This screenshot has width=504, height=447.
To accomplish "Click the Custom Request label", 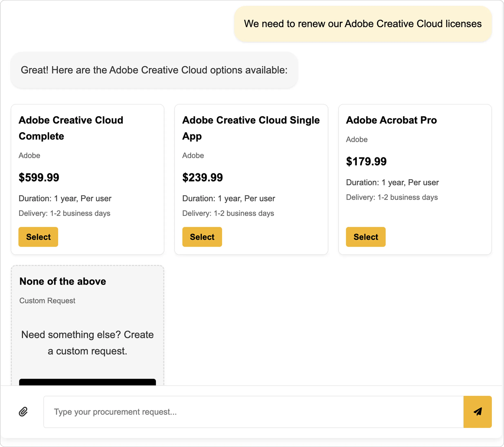I will click(x=47, y=301).
